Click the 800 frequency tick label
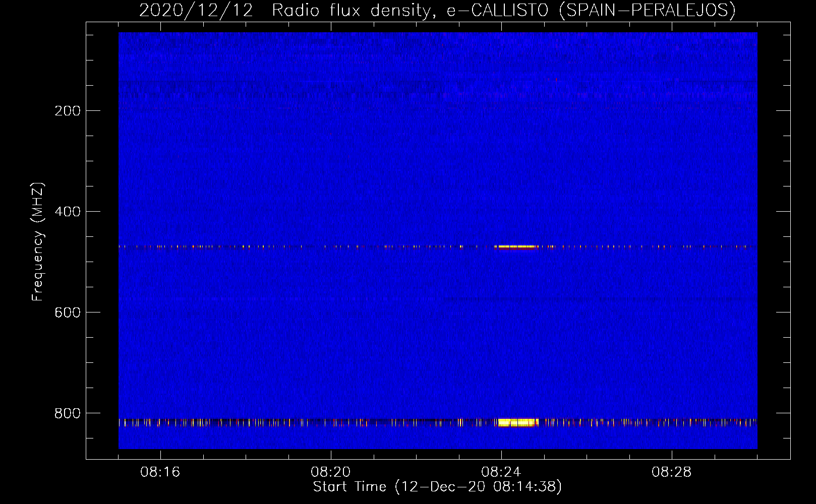Image resolution: width=816 pixels, height=504 pixels. (68, 413)
